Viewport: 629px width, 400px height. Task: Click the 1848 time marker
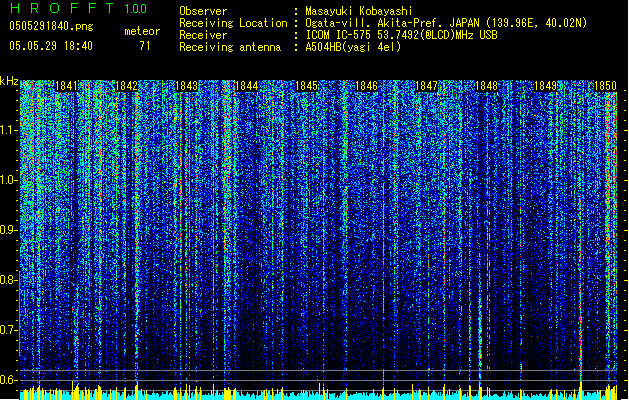(487, 87)
